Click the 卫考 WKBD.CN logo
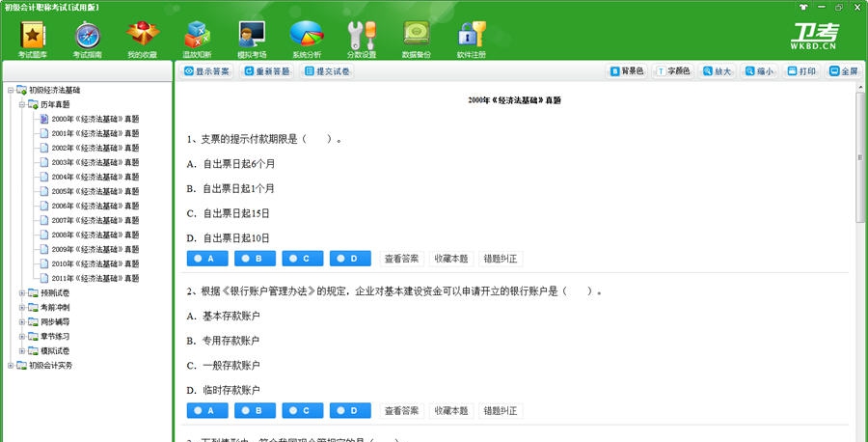The width and height of the screenshot is (868, 442). click(x=813, y=37)
